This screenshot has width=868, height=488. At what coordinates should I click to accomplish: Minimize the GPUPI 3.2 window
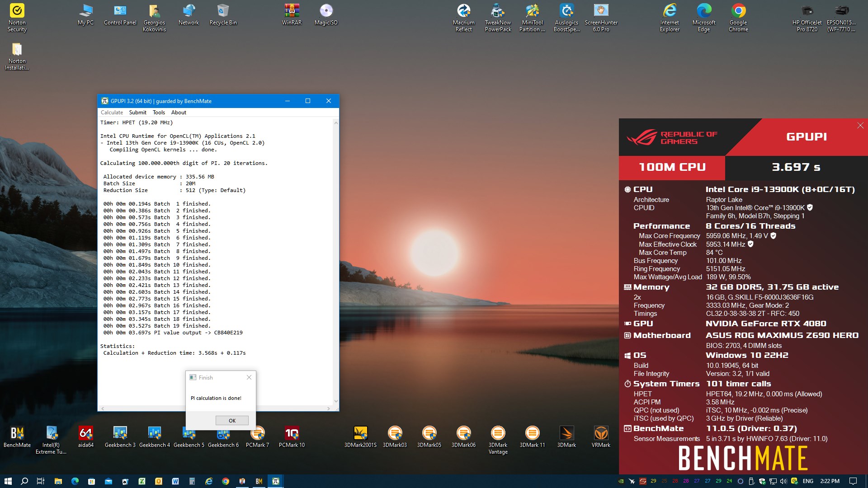click(287, 101)
